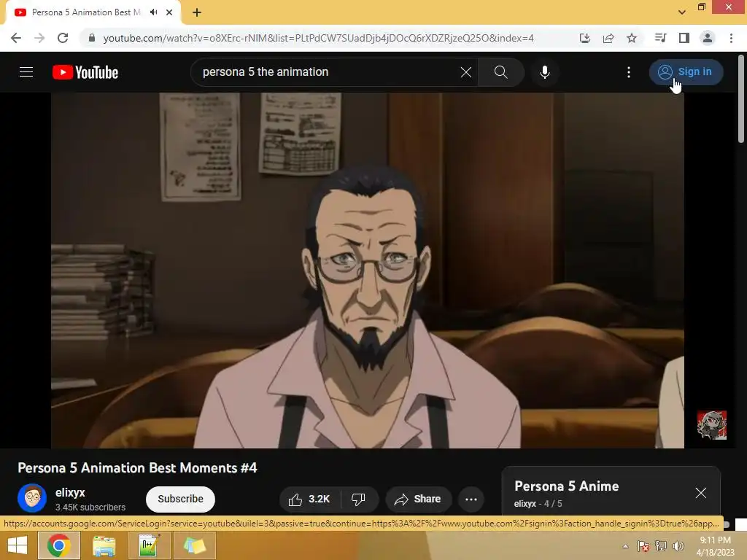The width and height of the screenshot is (747, 560).
Task: Open Chrome customize three-dot menu
Action: coord(731,38)
